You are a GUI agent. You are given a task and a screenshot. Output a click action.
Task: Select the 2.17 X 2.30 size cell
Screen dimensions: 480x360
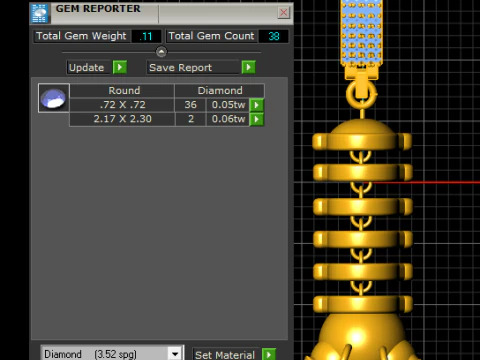(122, 119)
